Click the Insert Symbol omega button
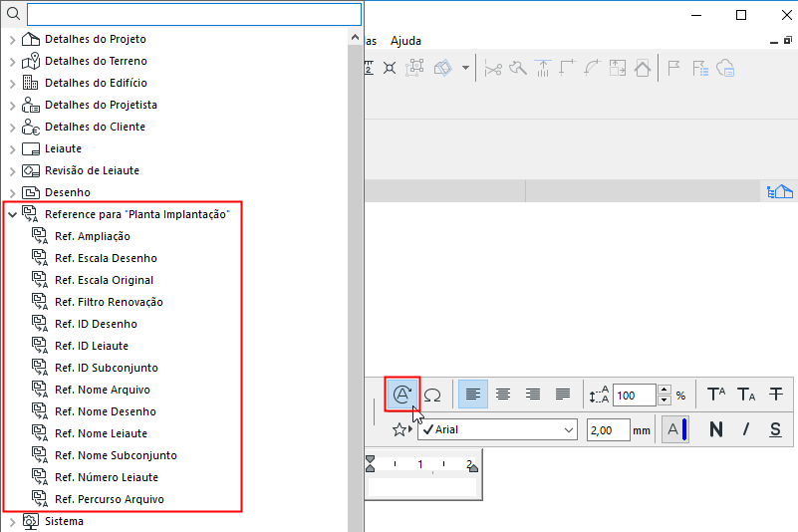The height and width of the screenshot is (532, 798). pos(432,395)
